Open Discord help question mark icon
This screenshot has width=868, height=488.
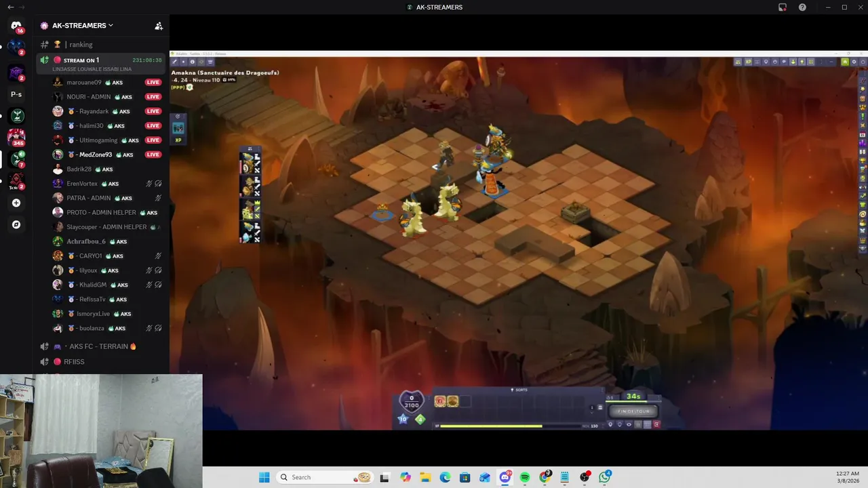coord(802,7)
